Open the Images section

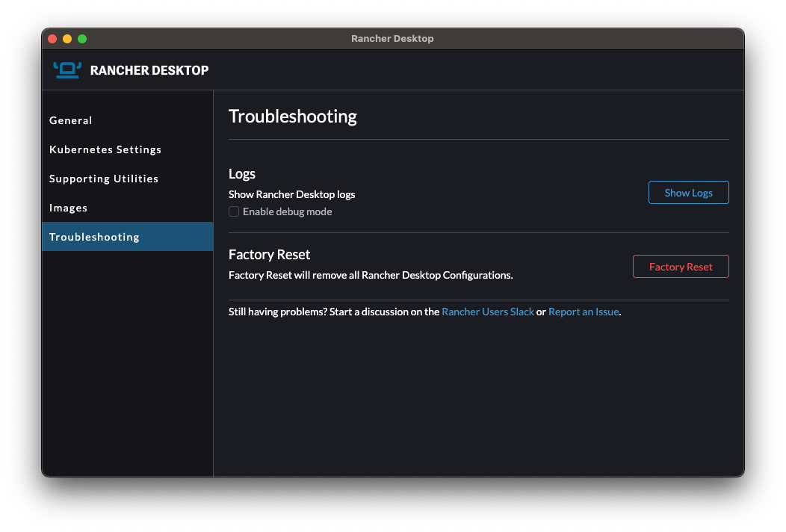coord(68,208)
